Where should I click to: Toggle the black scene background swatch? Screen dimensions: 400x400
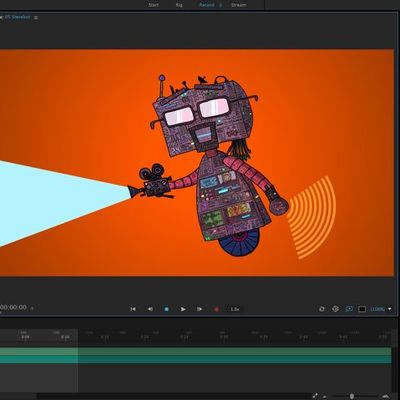362,309
